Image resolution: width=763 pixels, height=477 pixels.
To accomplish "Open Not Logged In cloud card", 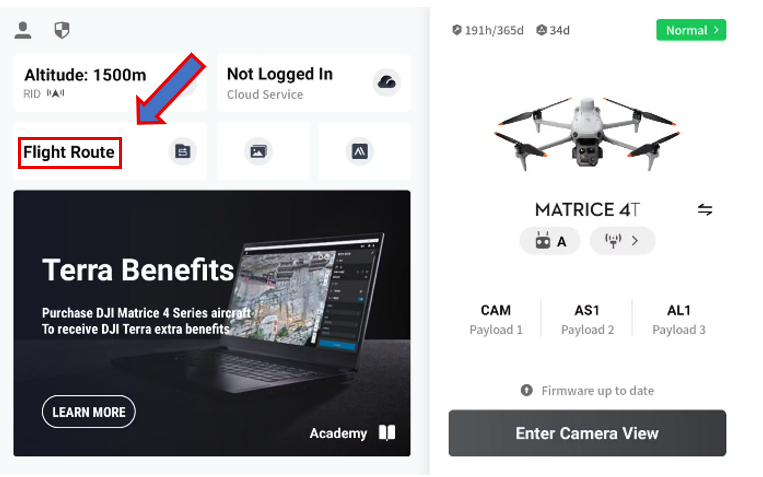I will click(x=313, y=83).
